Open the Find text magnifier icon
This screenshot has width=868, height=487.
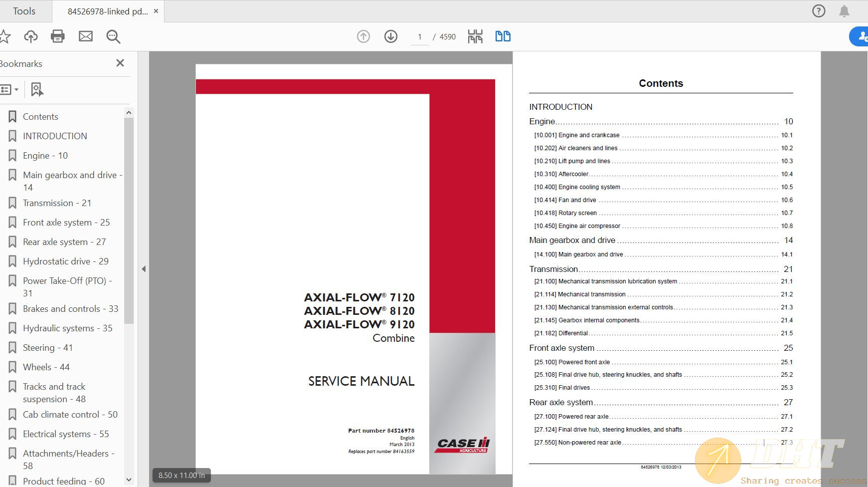[113, 36]
